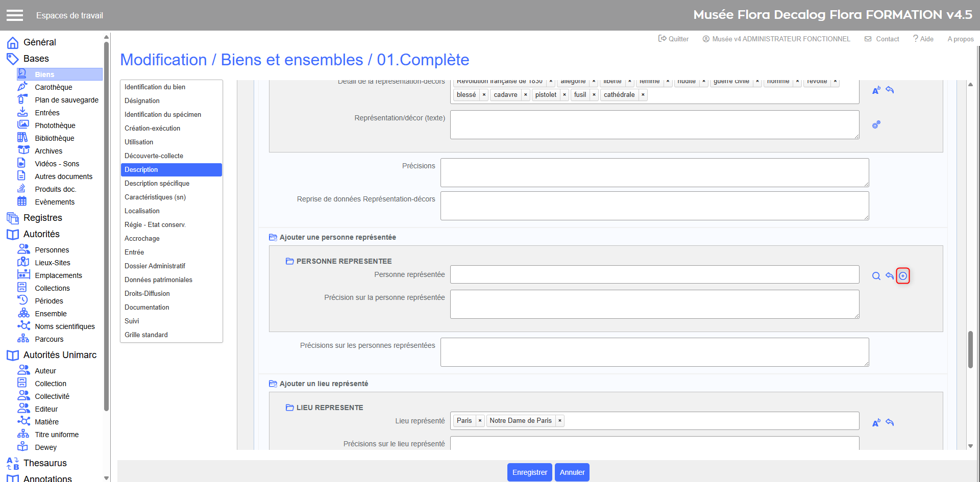The height and width of the screenshot is (482, 980).
Task: Collapse the PERSONNE REPRESENTEE section
Action: [x=289, y=261]
